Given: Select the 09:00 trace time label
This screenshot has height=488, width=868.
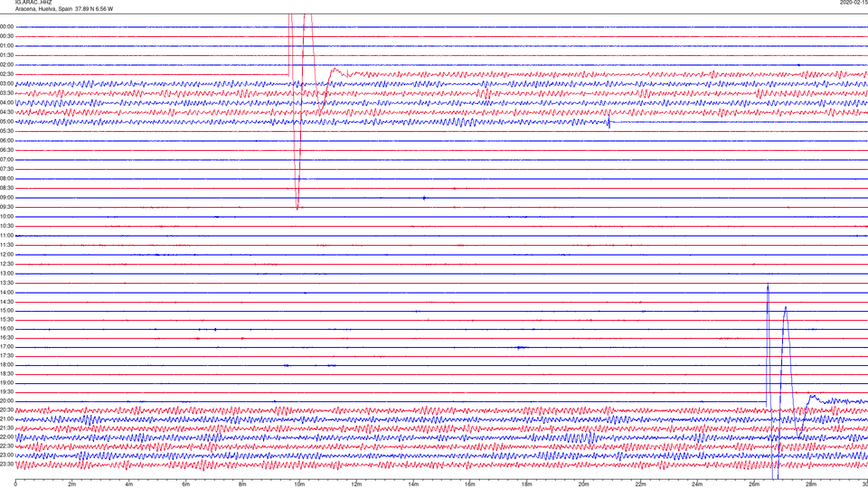Looking at the screenshot, I should pos(6,198).
